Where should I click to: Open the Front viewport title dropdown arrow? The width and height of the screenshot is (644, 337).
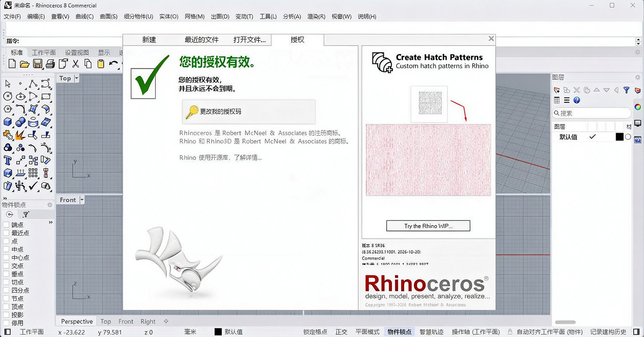82,200
